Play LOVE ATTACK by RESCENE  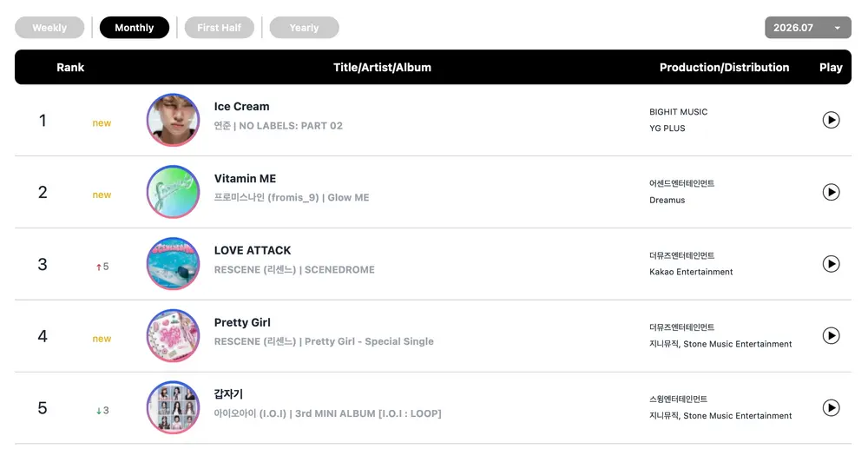click(831, 263)
